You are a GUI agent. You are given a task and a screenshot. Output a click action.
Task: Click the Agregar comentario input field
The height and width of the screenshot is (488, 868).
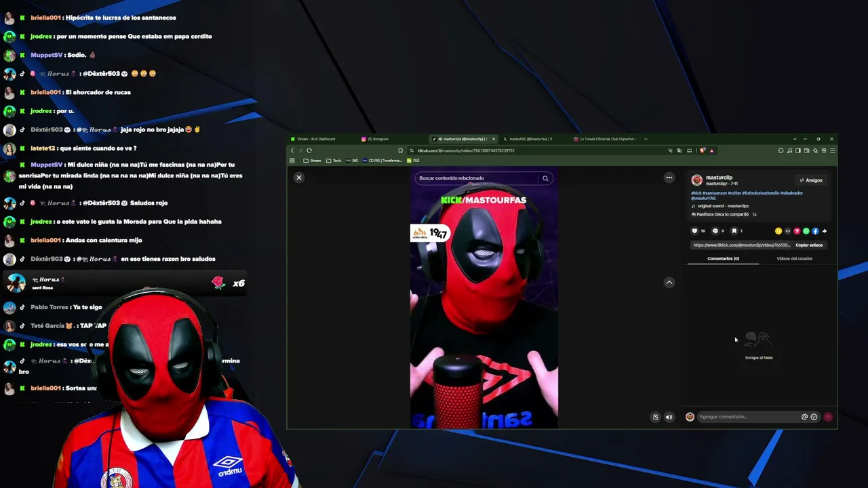click(x=748, y=417)
